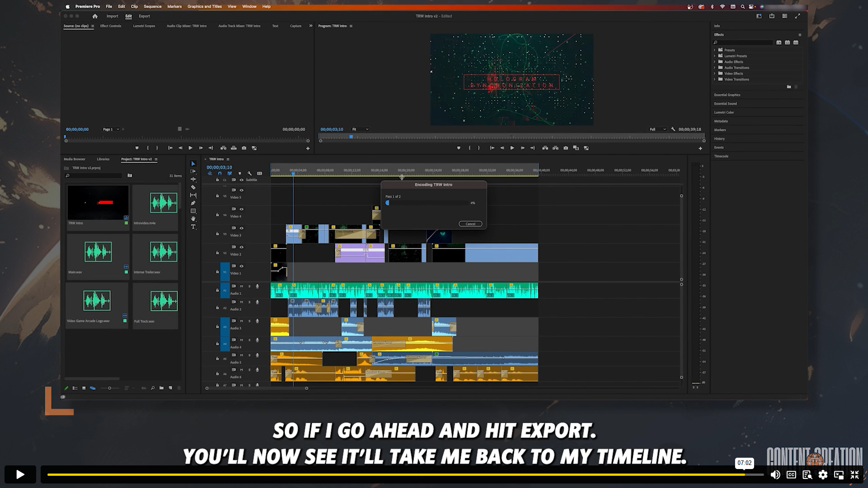This screenshot has height=488, width=868.
Task: Open the Essential Graphics panel
Action: [727, 95]
